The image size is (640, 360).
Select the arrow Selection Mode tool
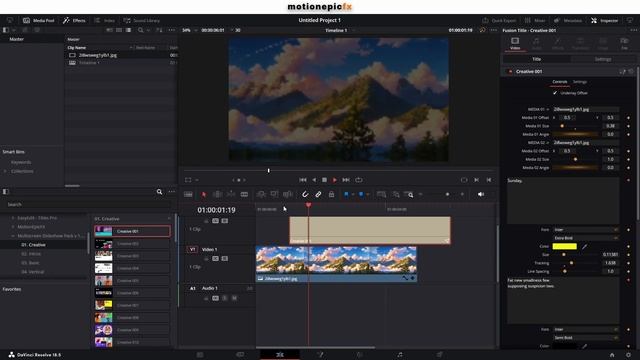click(x=204, y=195)
